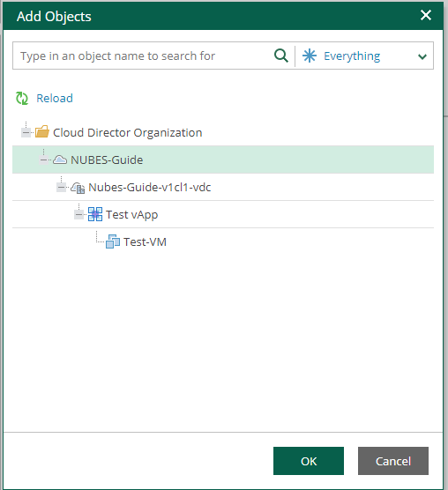
Task: Collapse the Nubes-Guide-v1cl1-vdc node
Action: click(61, 188)
